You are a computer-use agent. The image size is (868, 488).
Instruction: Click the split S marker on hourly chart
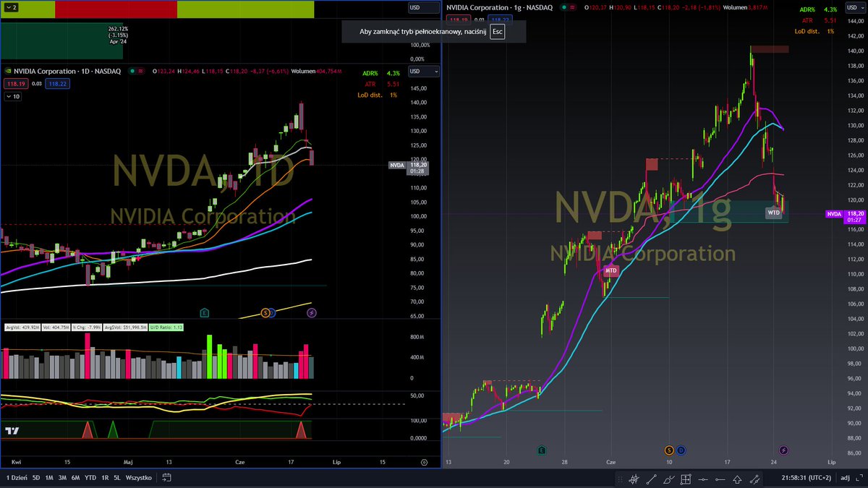[670, 450]
